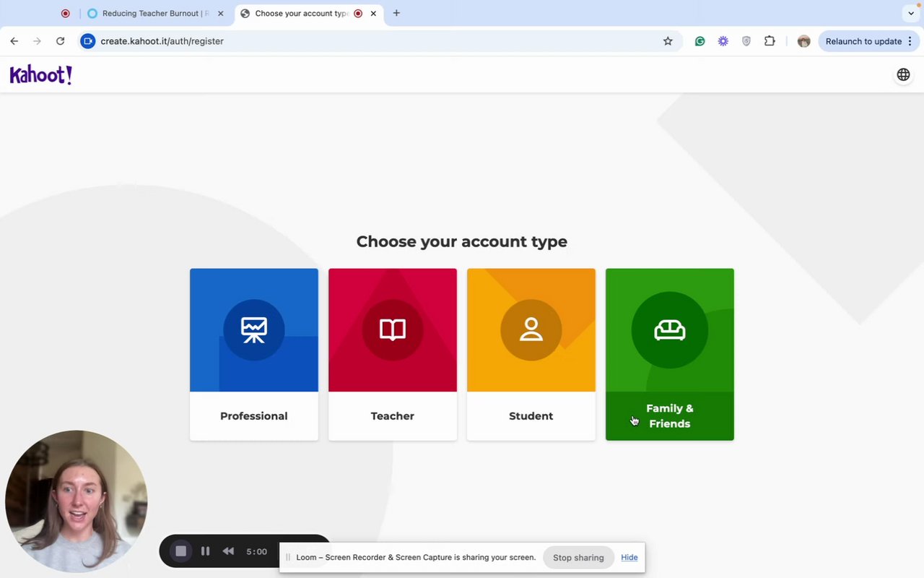This screenshot has width=924, height=578.
Task: Choose the Professional account type
Action: point(254,354)
